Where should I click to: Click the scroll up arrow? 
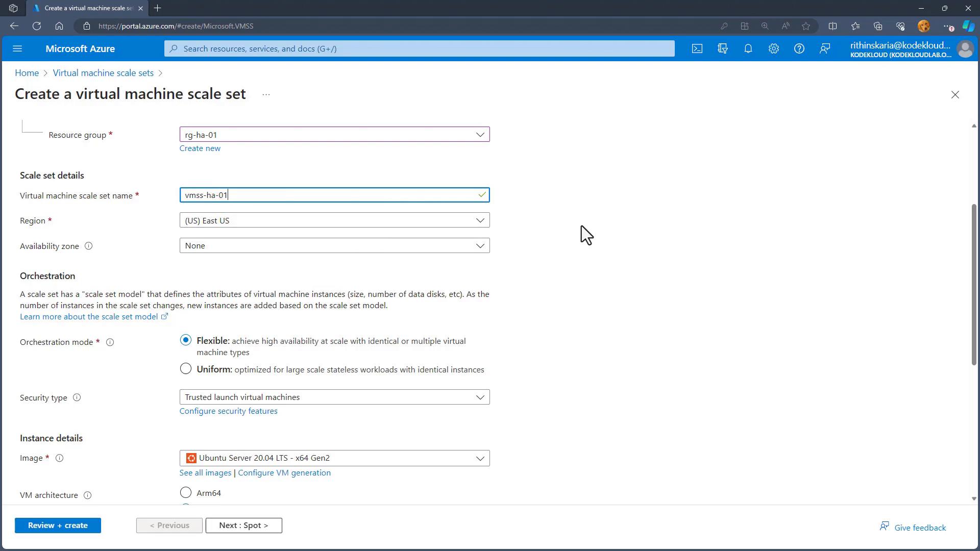click(973, 126)
